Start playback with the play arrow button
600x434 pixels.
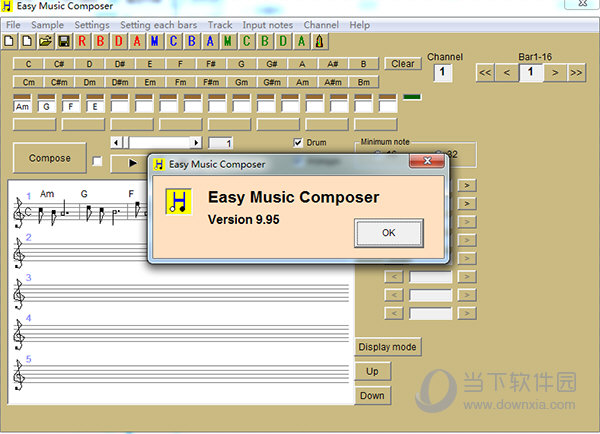point(132,163)
